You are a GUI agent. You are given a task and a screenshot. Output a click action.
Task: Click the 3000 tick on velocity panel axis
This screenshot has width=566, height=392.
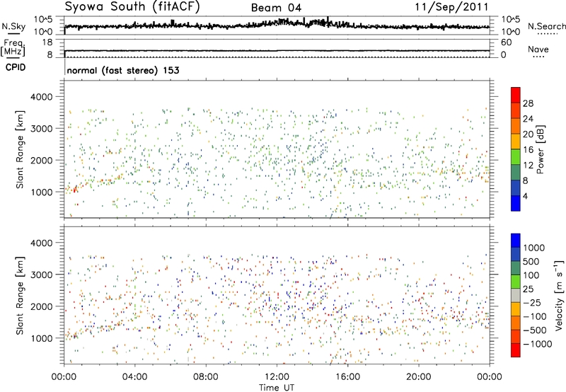(x=42, y=275)
